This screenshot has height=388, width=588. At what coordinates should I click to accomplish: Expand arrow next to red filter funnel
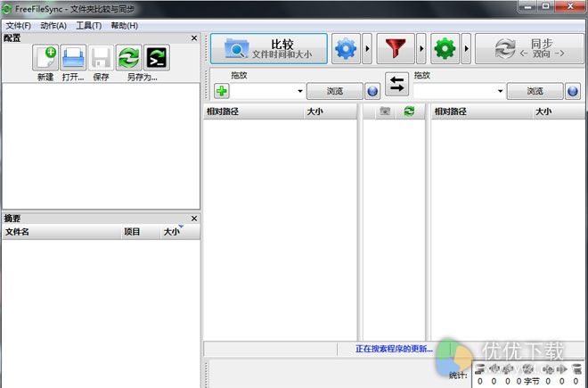click(421, 48)
